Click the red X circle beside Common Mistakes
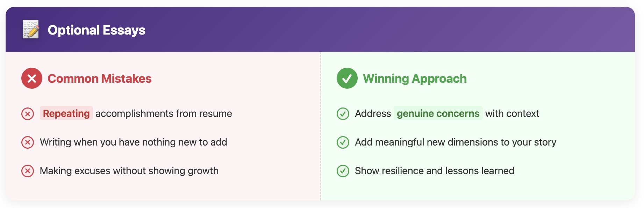 (x=32, y=78)
